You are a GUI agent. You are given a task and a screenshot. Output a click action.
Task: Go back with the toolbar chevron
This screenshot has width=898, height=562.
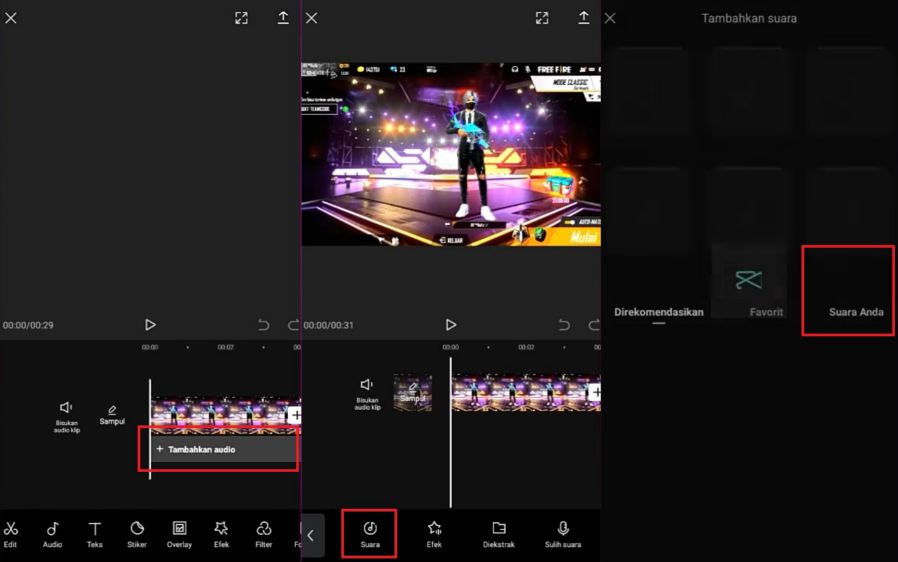click(x=312, y=536)
